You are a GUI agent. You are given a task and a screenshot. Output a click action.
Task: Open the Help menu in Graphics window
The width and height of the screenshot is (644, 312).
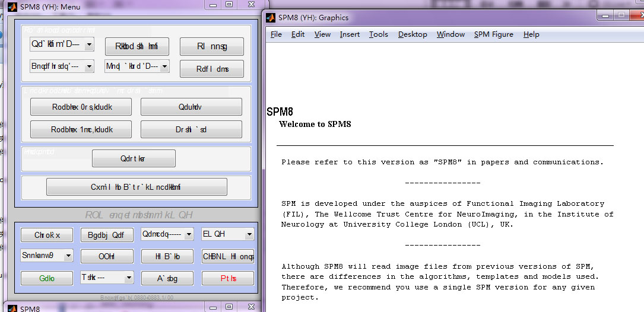tap(531, 34)
